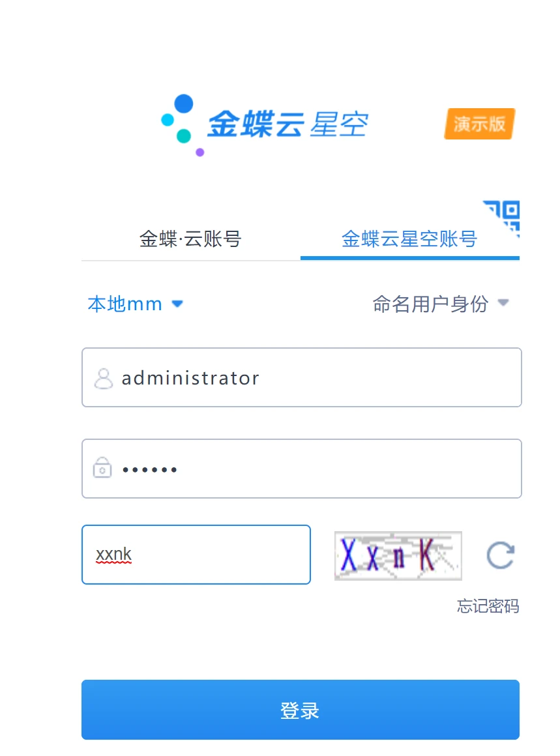Click the blue 登录 login button
The height and width of the screenshot is (756, 560).
coord(301,710)
